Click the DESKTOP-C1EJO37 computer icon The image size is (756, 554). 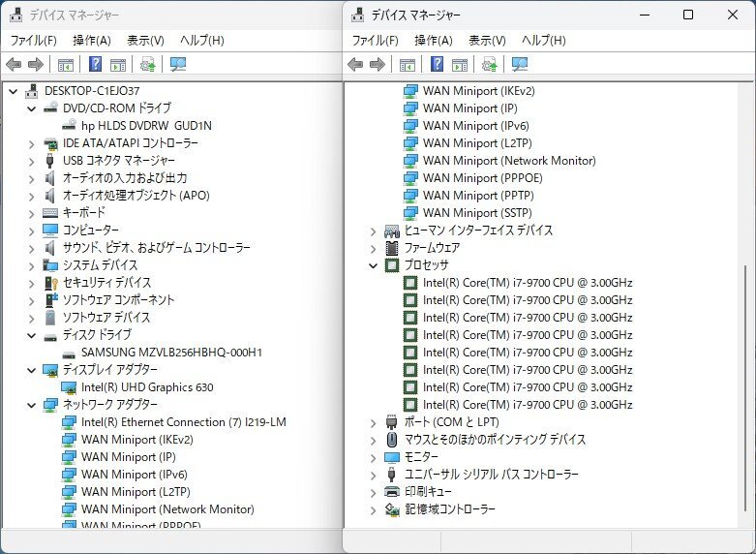click(32, 91)
